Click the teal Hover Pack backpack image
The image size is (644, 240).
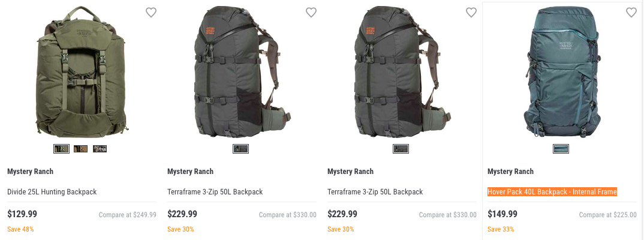(x=561, y=72)
